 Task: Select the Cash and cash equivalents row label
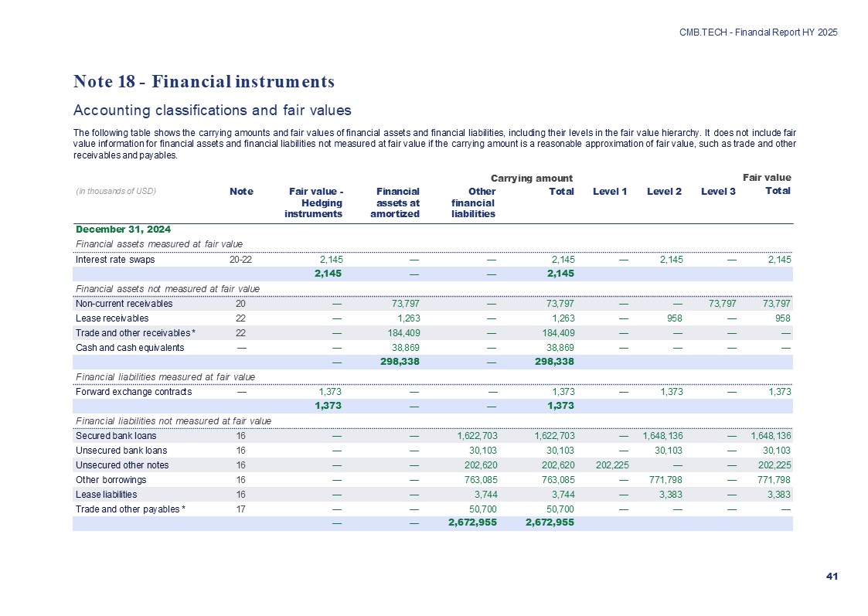pos(130,348)
